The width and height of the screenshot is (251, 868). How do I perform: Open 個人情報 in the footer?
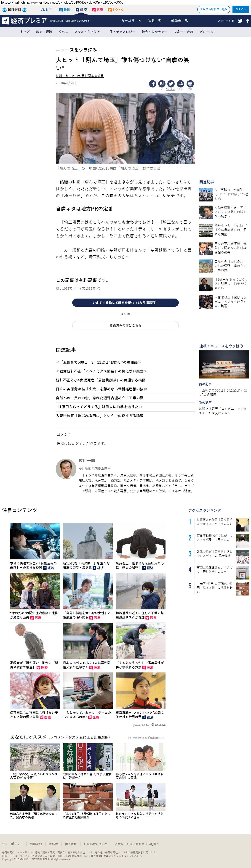[71, 844]
